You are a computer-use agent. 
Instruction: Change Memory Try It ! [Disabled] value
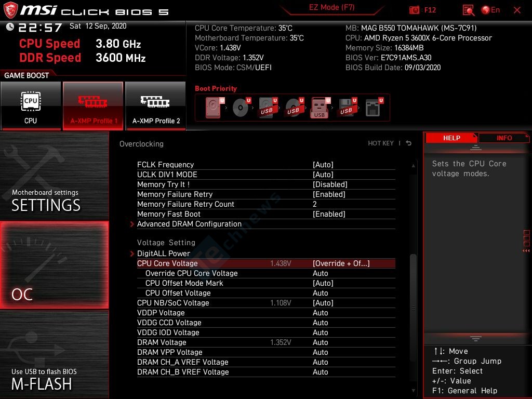pyautogui.click(x=330, y=184)
